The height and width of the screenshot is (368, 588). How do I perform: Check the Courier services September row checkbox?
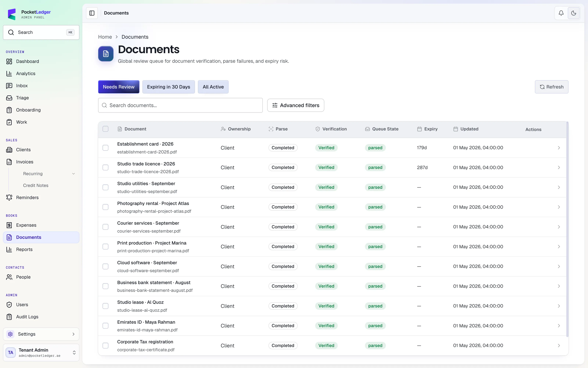coord(105,227)
